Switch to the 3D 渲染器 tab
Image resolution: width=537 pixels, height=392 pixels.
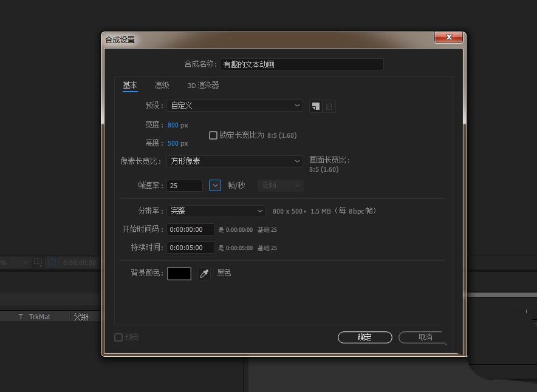point(203,86)
